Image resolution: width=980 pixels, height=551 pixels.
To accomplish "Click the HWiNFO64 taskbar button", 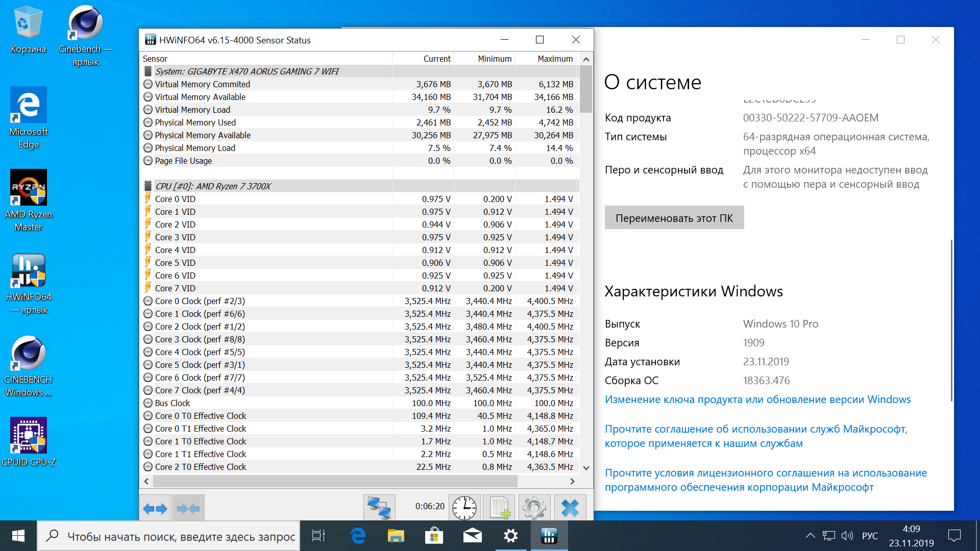I will pos(549,536).
